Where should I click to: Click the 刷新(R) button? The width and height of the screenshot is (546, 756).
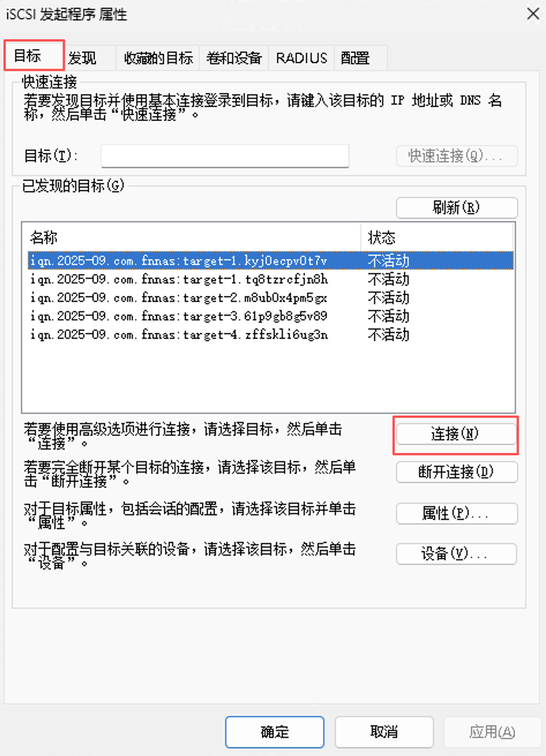457,208
